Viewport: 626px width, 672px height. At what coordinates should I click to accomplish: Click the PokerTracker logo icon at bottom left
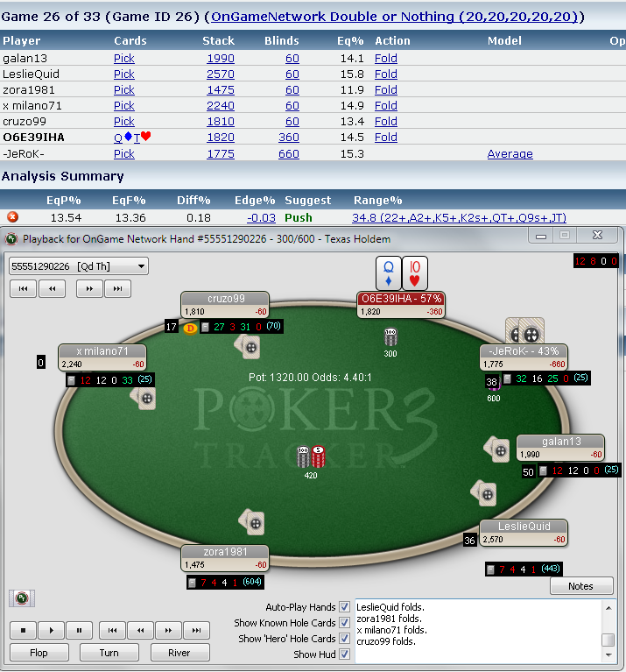[x=21, y=598]
